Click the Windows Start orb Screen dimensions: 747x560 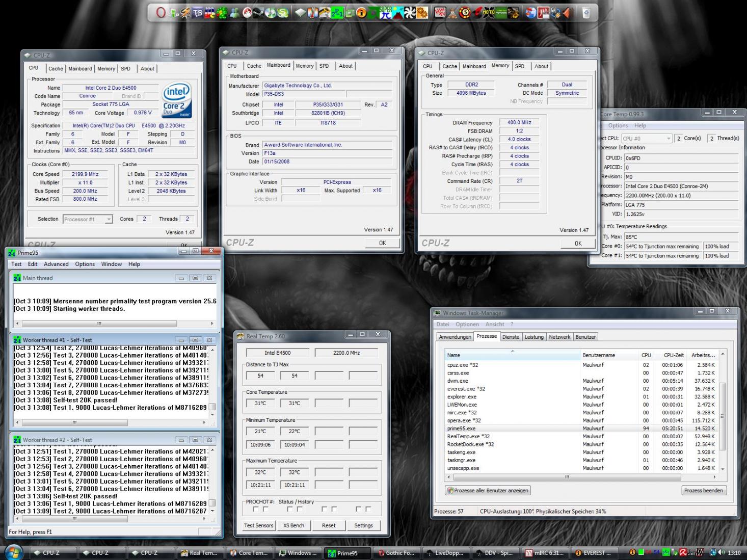(14, 552)
